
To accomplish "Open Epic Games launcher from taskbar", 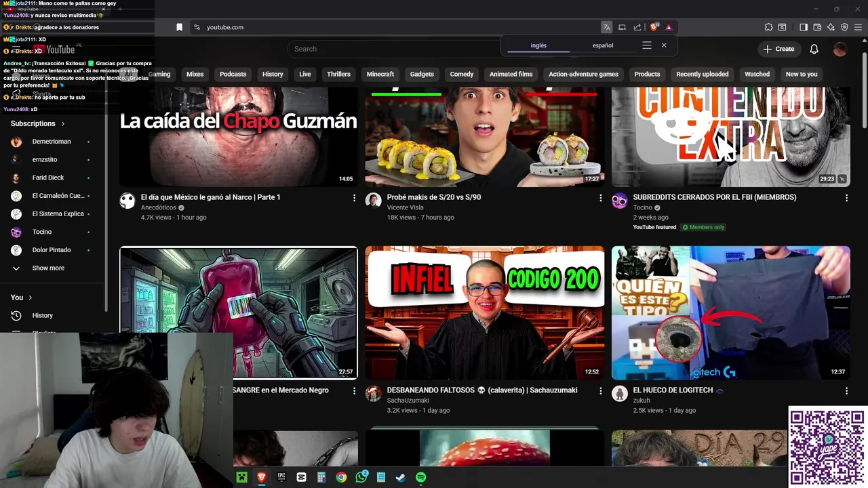I will (x=281, y=477).
